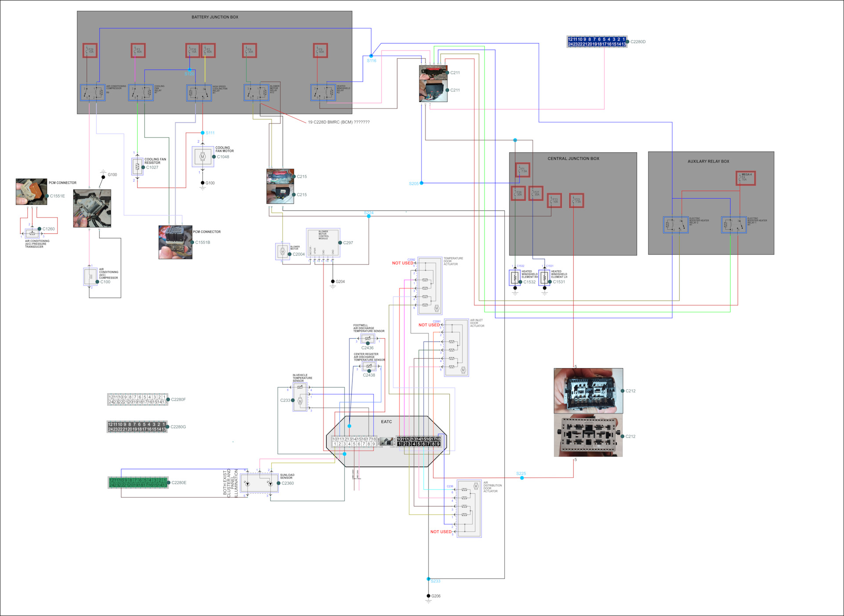This screenshot has width=844, height=616.
Task: Select the blue C2280D connector pinout
Action: [x=597, y=42]
